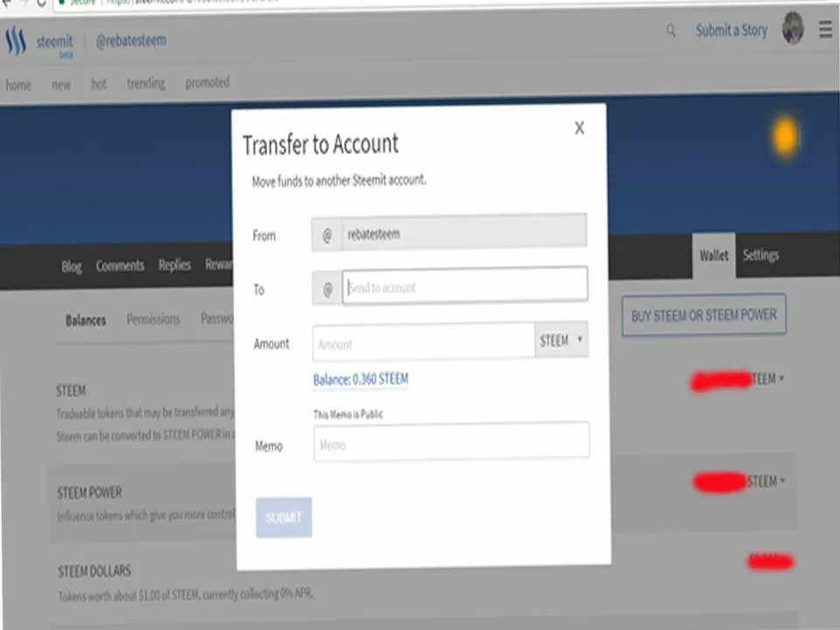
Task: Expand the STEEM balance dropdown arrow
Action: [781, 378]
